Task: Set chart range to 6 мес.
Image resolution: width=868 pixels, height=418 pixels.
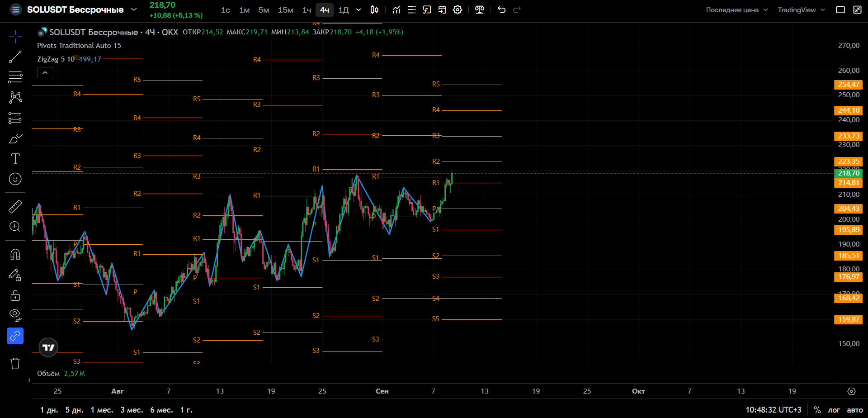Action: point(161,410)
